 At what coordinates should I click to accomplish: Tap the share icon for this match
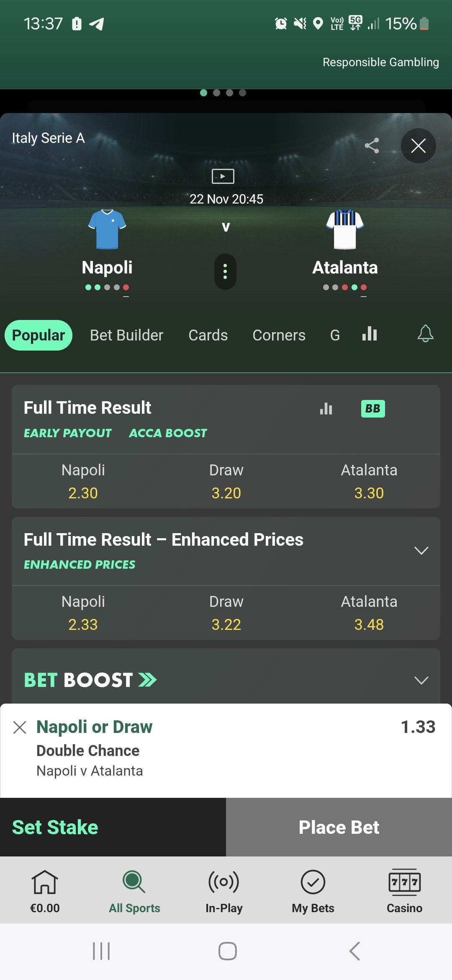click(372, 146)
